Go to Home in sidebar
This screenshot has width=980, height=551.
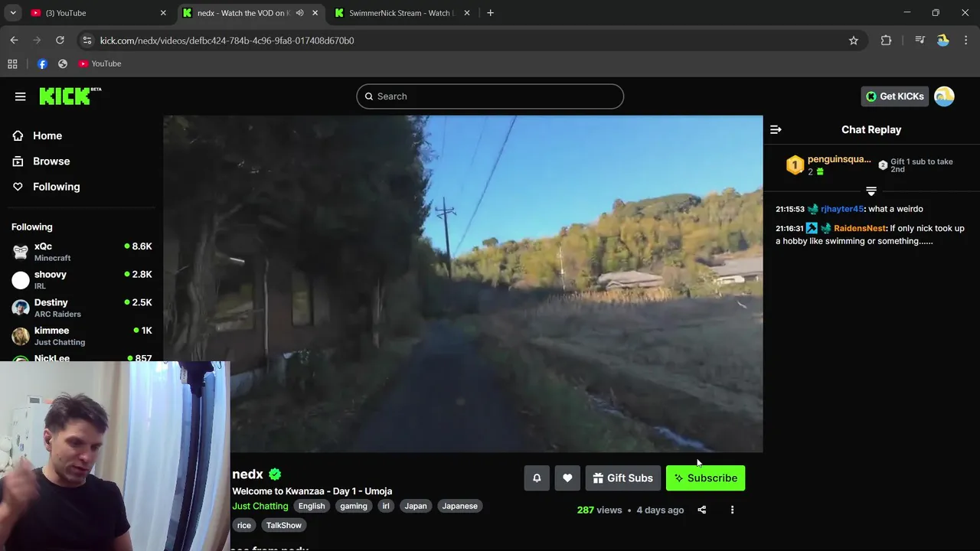(x=47, y=135)
